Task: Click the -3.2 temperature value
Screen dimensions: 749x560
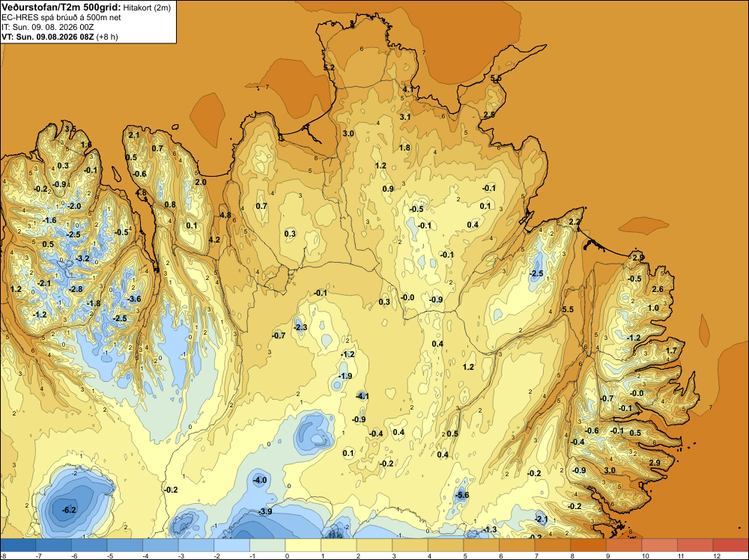Action: tap(82, 258)
